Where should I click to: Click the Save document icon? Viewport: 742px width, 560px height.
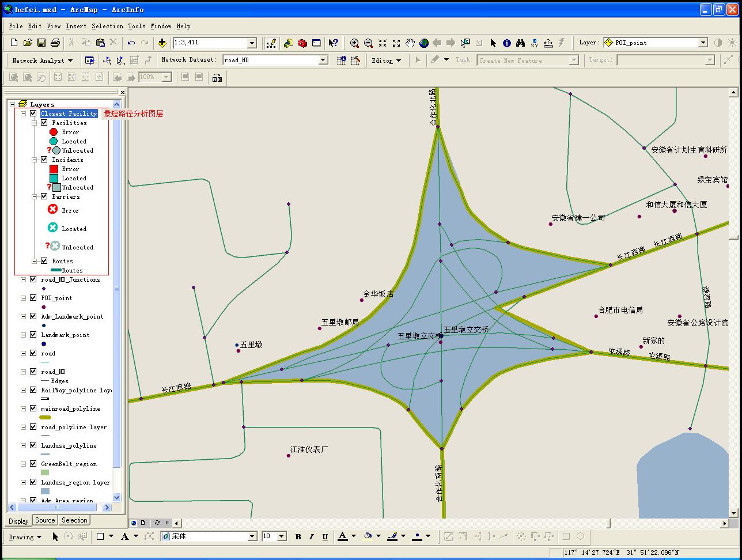click(41, 43)
